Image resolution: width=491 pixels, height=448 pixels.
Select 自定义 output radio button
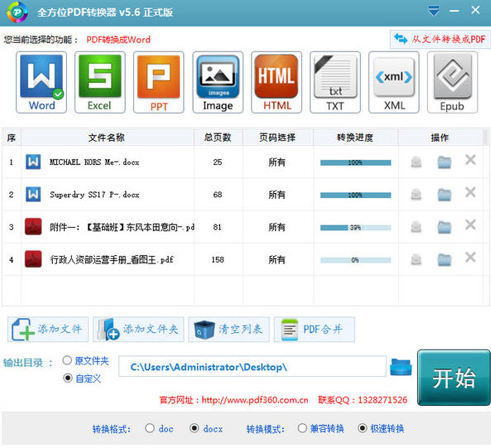[68, 378]
